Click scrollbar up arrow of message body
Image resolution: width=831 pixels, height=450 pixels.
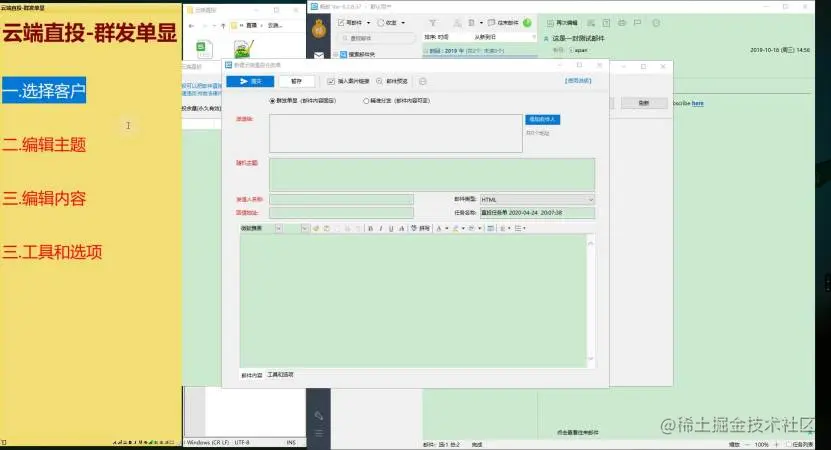591,242
